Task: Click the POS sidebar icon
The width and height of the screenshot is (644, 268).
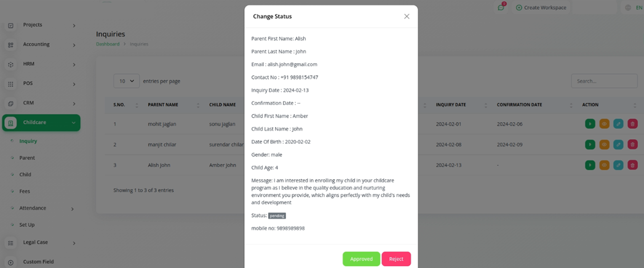Action: [10, 84]
